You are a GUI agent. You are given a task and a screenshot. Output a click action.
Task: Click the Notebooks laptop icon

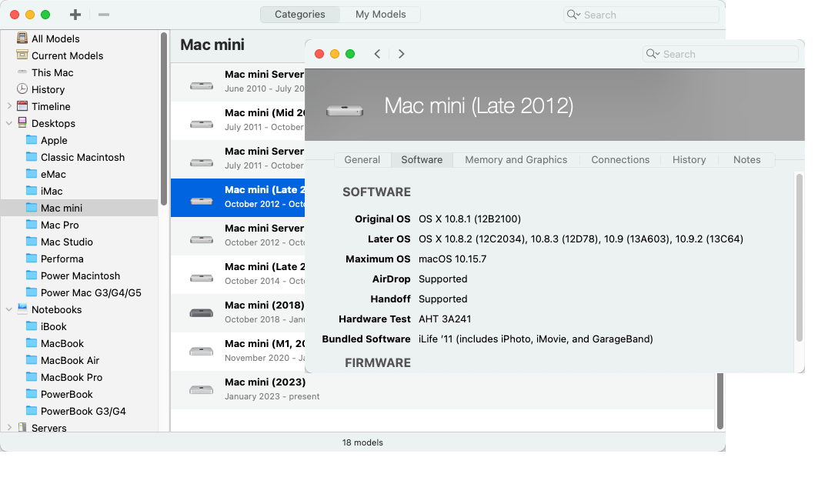(x=22, y=309)
